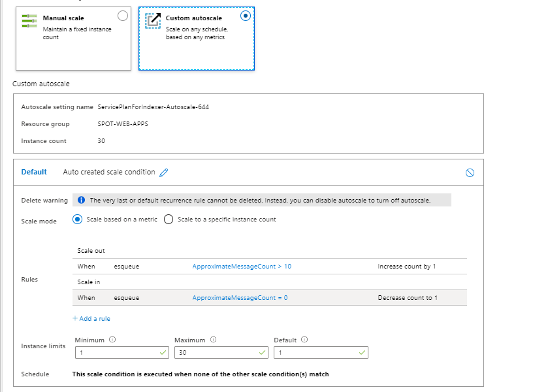Switch to the Default scale condition tab
550x392 pixels.
point(33,172)
